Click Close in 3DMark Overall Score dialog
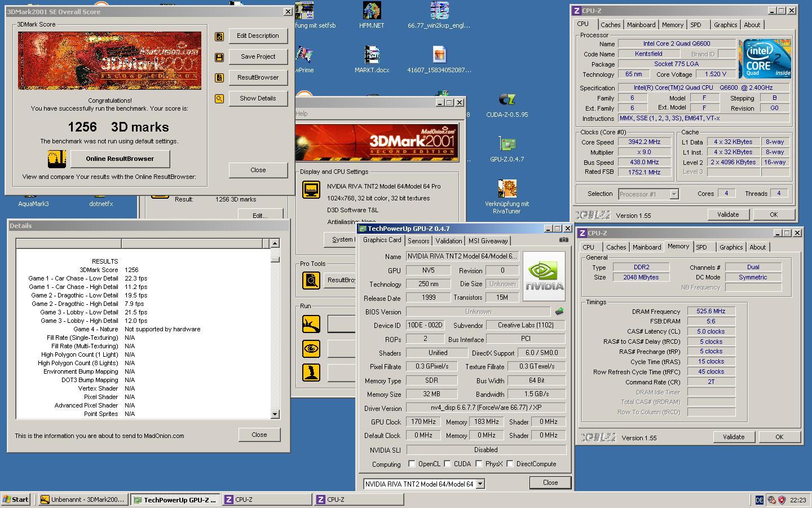This screenshot has height=508, width=812. 258,170
